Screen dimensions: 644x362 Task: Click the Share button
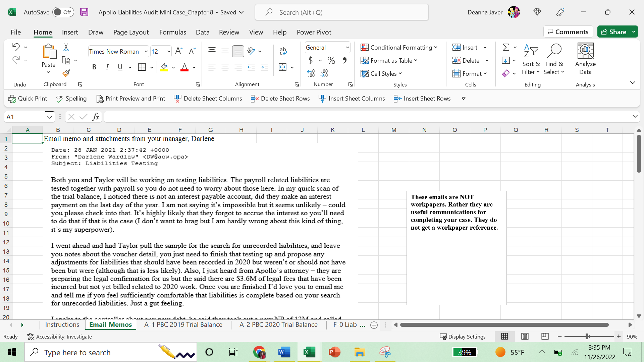point(616,32)
